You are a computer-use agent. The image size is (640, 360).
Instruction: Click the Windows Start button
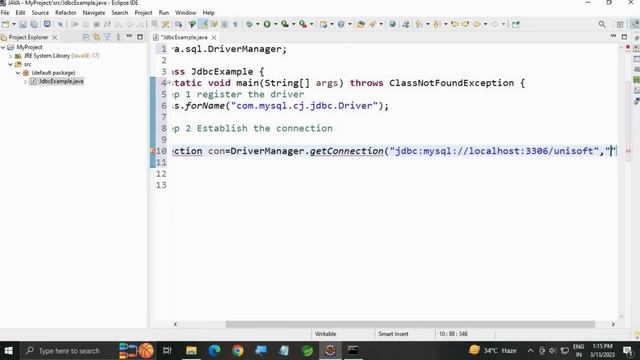[x=9, y=351]
